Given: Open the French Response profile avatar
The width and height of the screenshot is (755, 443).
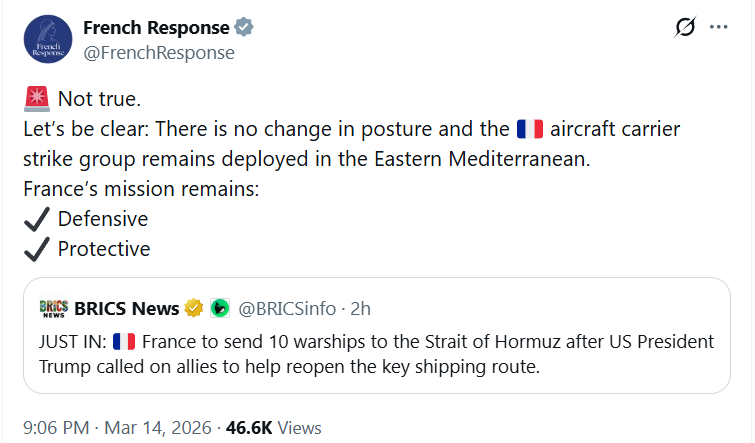Looking at the screenshot, I should [x=47, y=40].
